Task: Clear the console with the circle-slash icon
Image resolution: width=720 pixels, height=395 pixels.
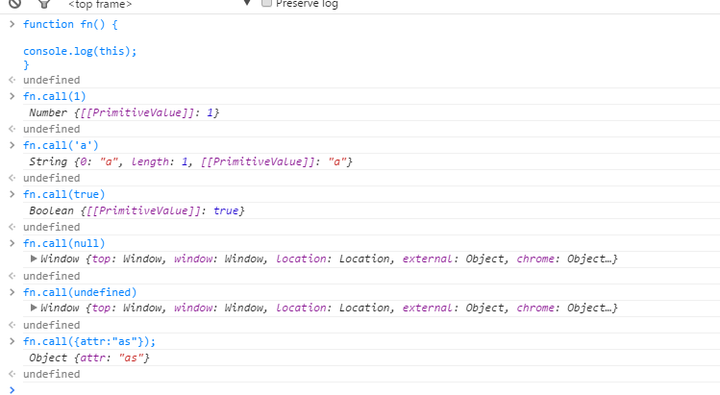Action: coord(15,3)
